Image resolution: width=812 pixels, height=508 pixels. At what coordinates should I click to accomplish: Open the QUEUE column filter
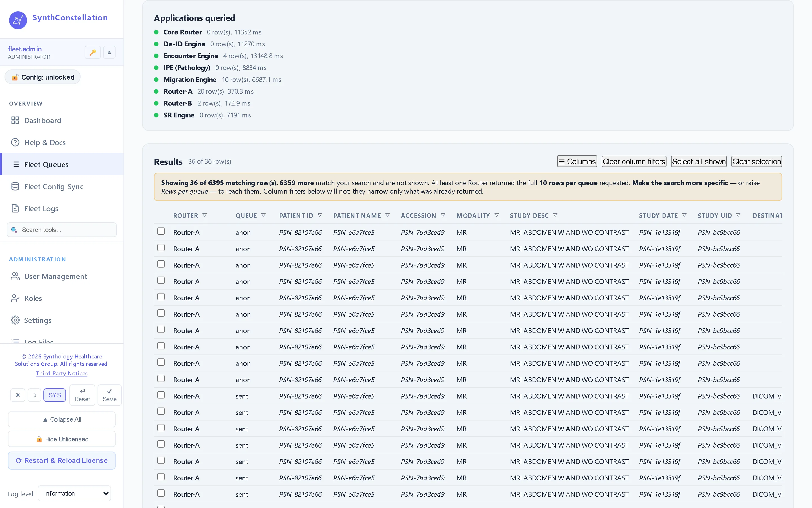click(x=263, y=215)
